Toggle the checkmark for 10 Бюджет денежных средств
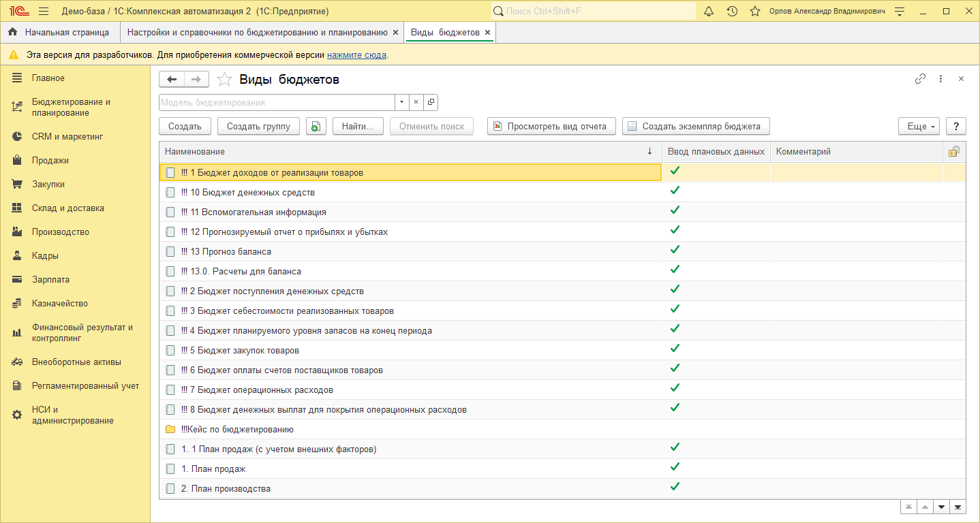Viewport: 980px width, 523px height. tap(675, 191)
